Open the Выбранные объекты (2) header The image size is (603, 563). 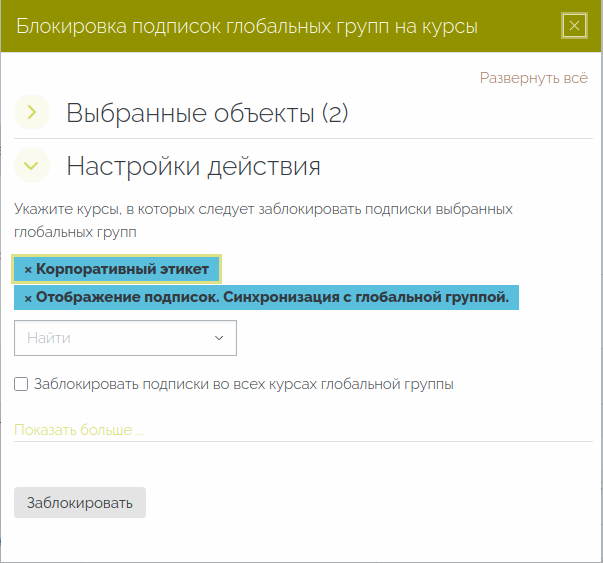point(207,113)
